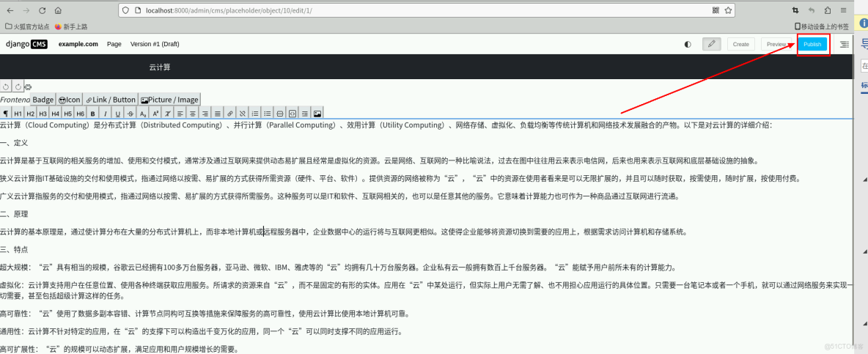Image resolution: width=868 pixels, height=354 pixels.
Task: Apply Heading 1 format
Action: [x=18, y=114]
